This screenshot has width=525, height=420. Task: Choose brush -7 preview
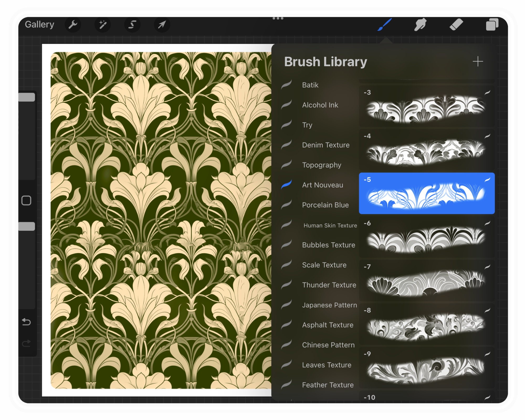tap(427, 280)
